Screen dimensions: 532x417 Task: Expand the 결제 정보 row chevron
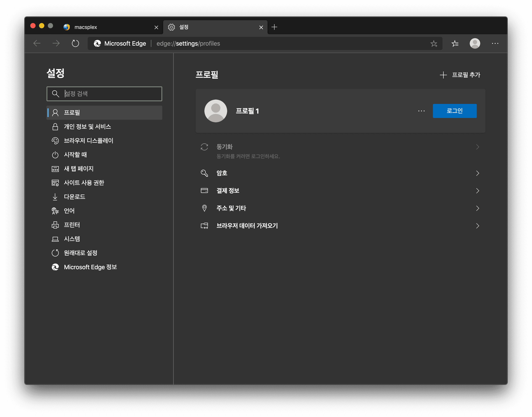[x=477, y=191]
